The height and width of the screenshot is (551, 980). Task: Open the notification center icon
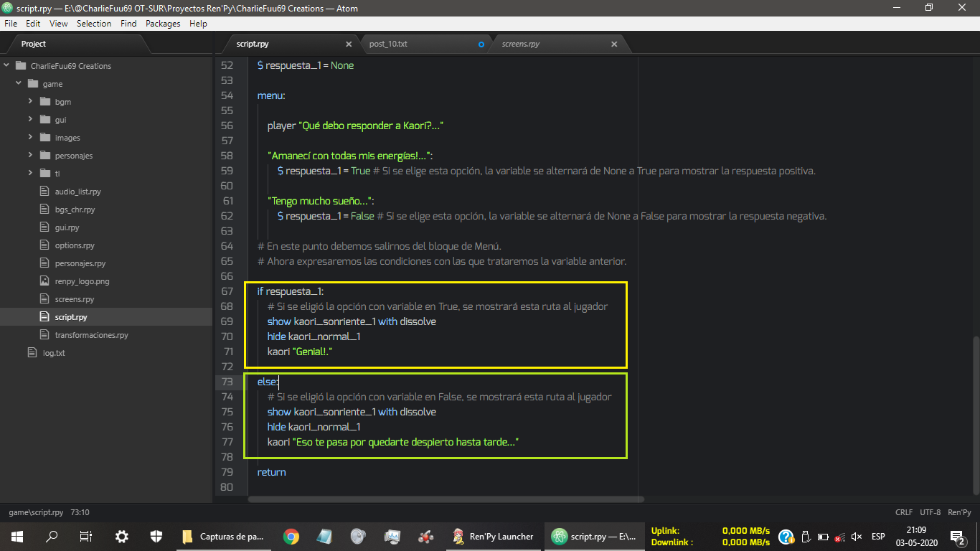956,536
